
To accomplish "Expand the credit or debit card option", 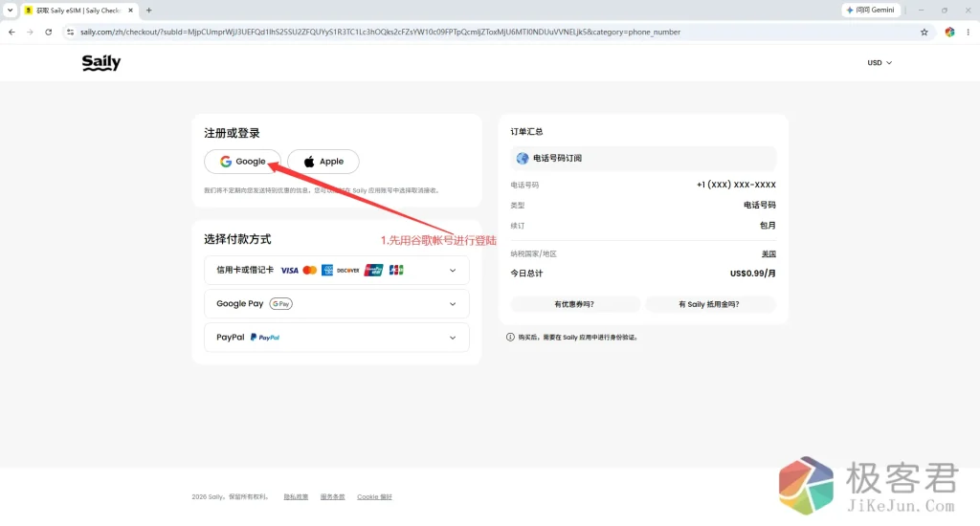I will (336, 271).
